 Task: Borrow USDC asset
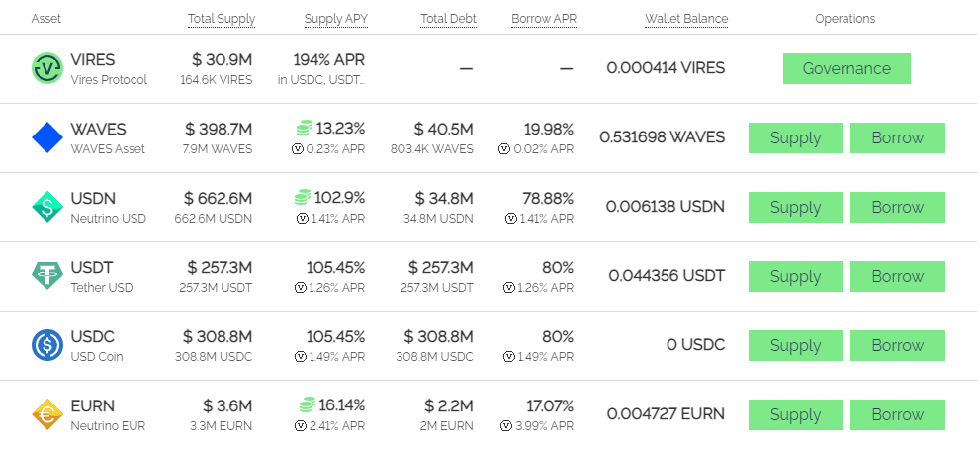898,346
